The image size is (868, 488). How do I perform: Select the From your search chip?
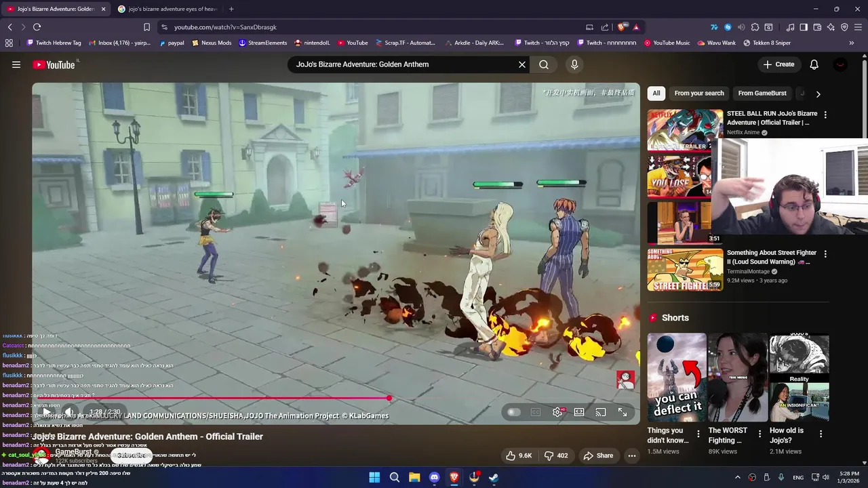699,93
